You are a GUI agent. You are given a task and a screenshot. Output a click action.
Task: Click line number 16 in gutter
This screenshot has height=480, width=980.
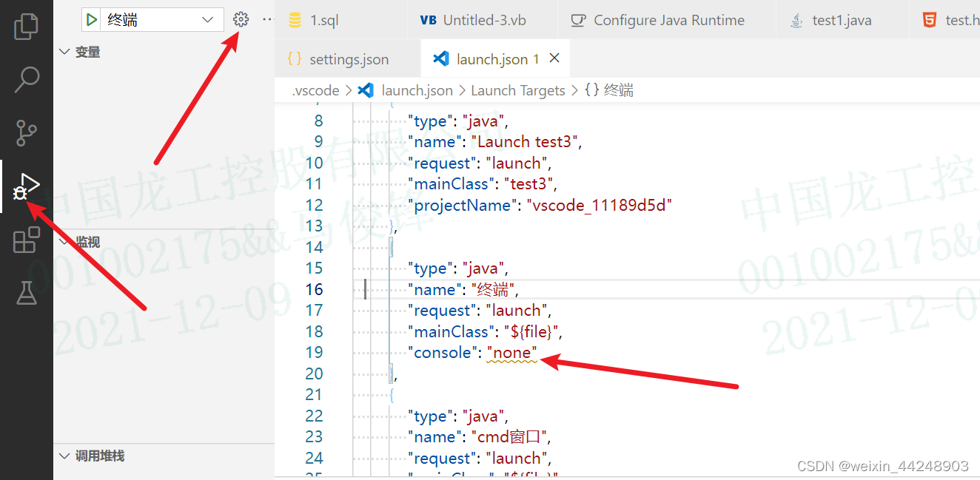coord(314,289)
